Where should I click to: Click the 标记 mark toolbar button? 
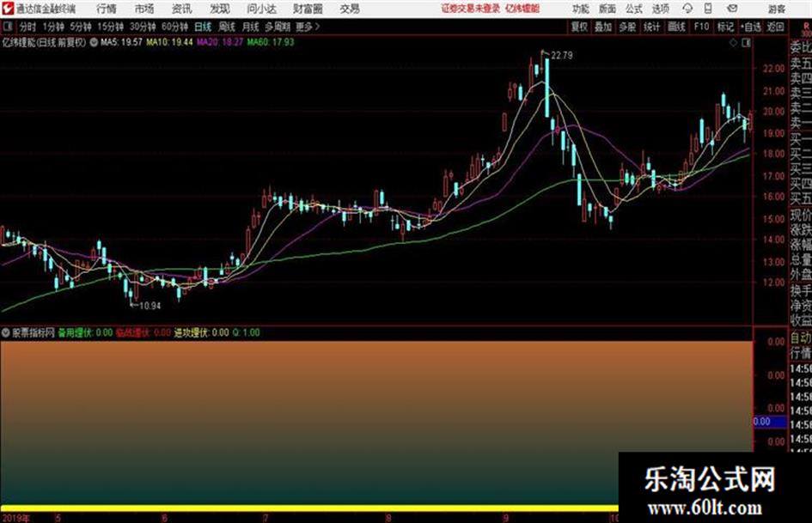(x=725, y=27)
